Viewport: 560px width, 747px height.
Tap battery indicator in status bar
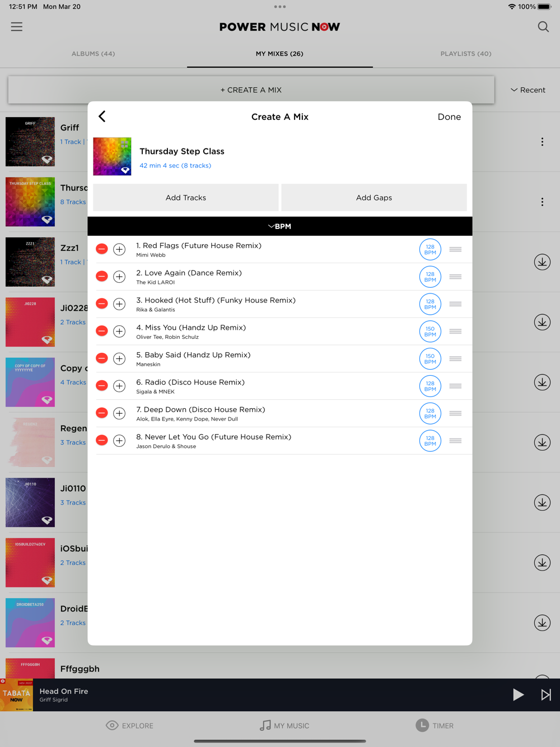pyautogui.click(x=545, y=7)
